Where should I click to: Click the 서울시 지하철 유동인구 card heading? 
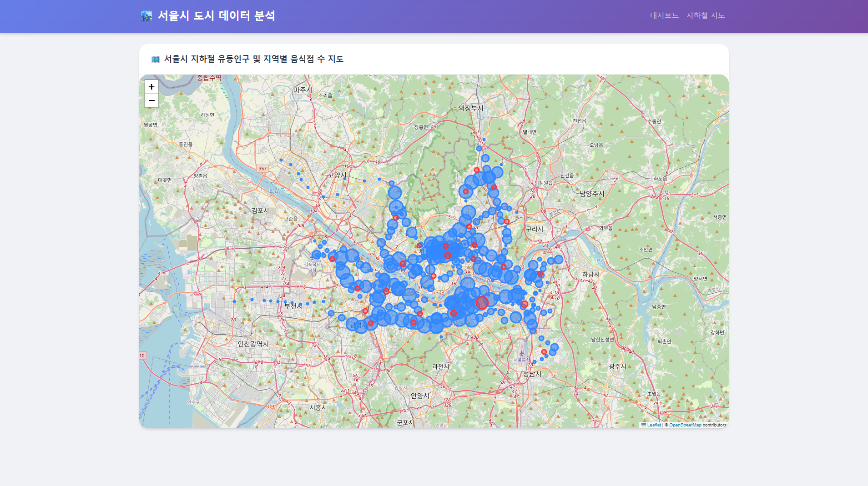(254, 59)
